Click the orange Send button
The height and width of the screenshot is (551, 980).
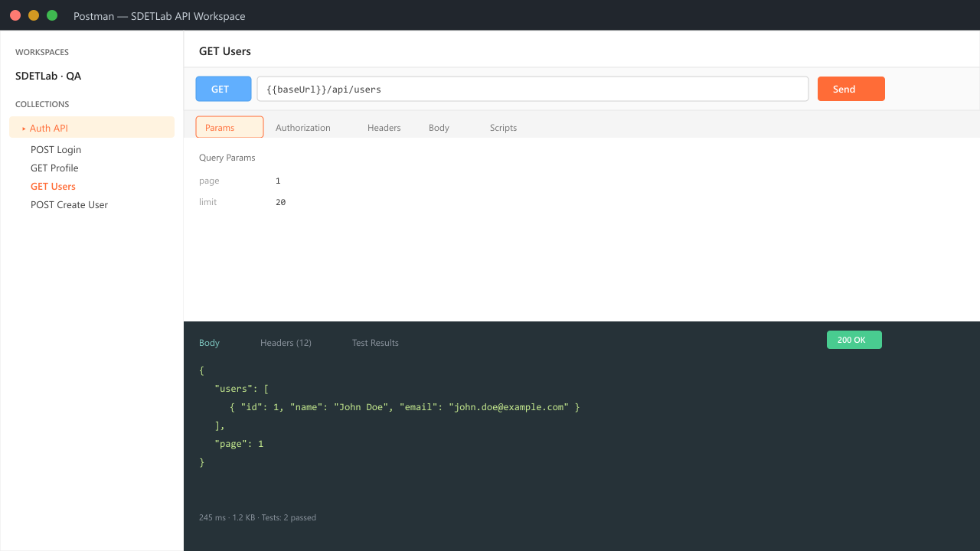851,89
